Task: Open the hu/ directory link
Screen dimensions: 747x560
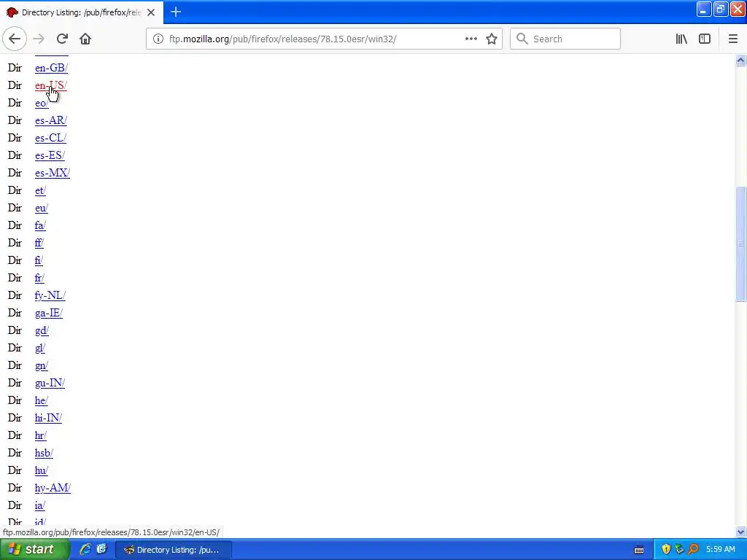Action: point(42,470)
